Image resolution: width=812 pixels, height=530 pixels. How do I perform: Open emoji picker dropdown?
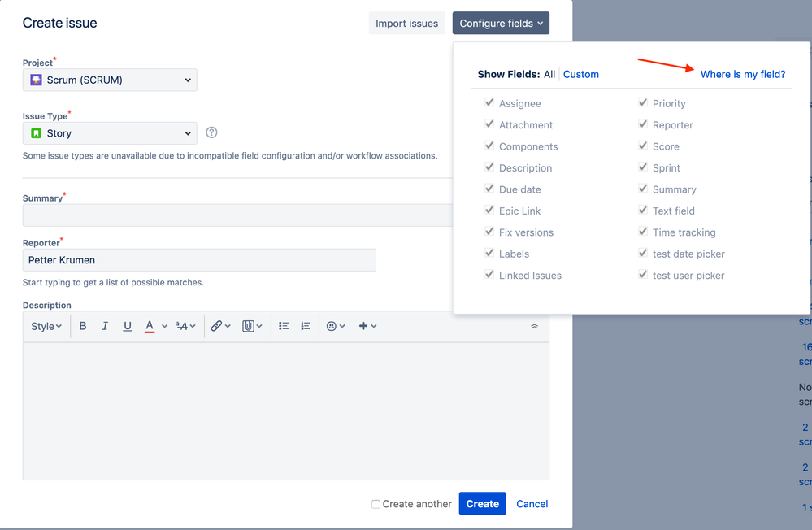(x=336, y=326)
